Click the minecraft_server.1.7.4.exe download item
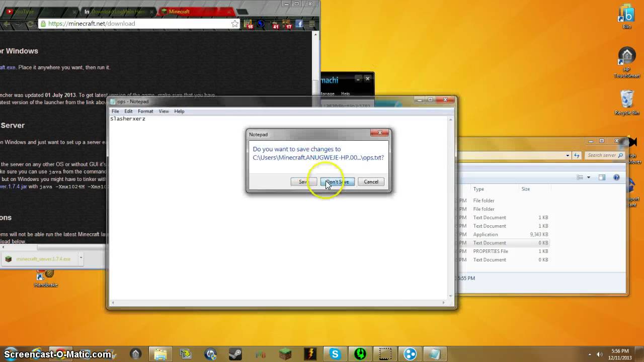 (39, 259)
